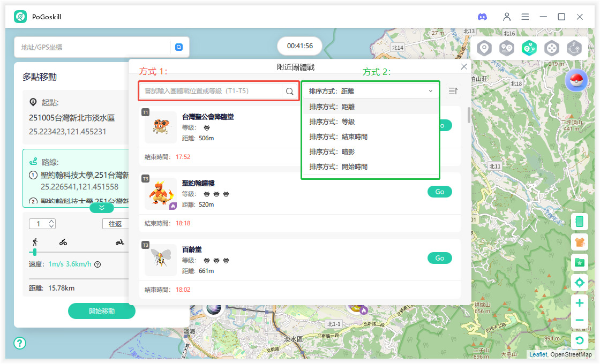Open the two-spot route mode icon
The width and height of the screenshot is (600, 364).
point(507,48)
